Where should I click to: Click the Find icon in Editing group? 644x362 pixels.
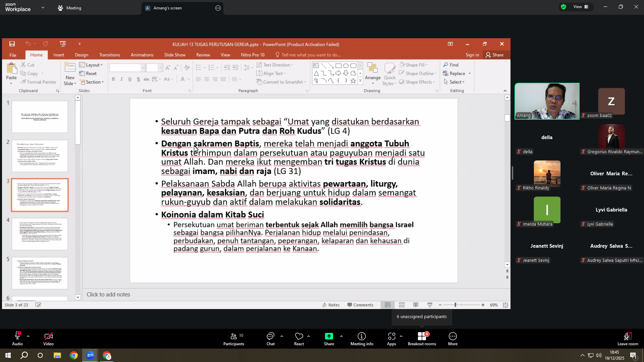(x=451, y=65)
